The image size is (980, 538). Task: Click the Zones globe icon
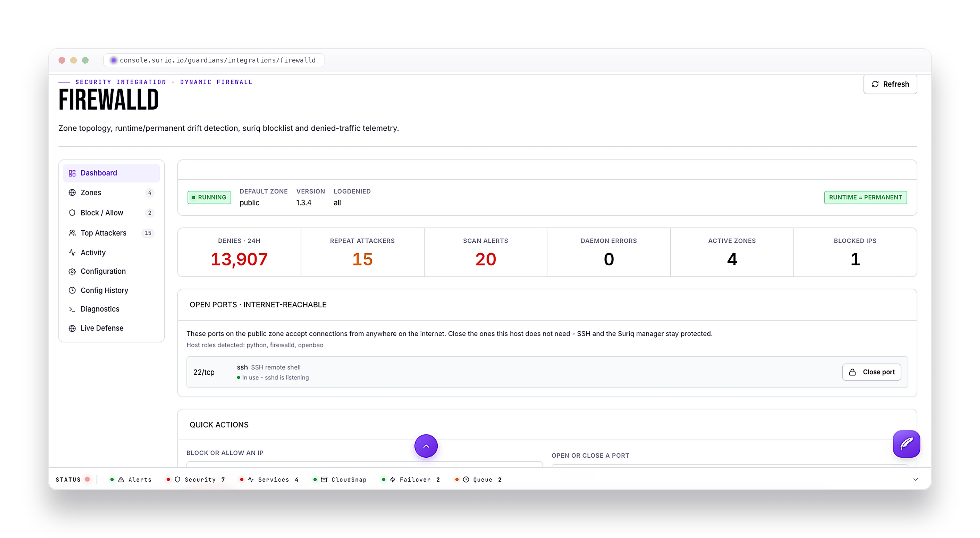72,193
